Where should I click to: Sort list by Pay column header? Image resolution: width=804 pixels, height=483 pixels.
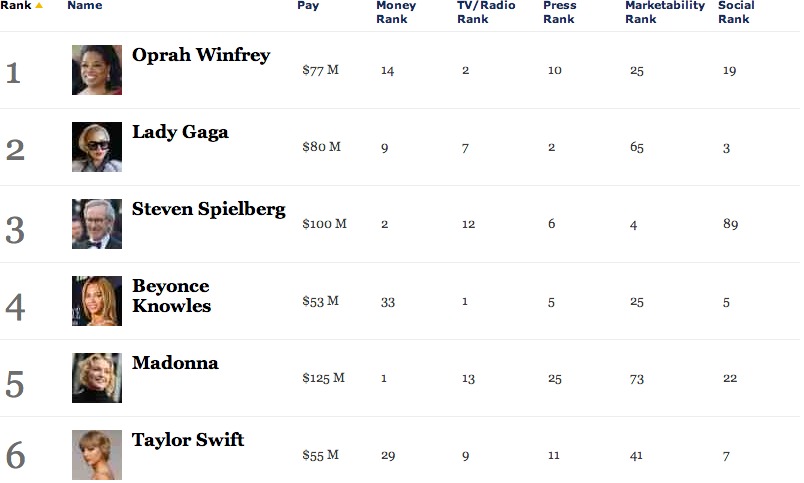pyautogui.click(x=308, y=6)
